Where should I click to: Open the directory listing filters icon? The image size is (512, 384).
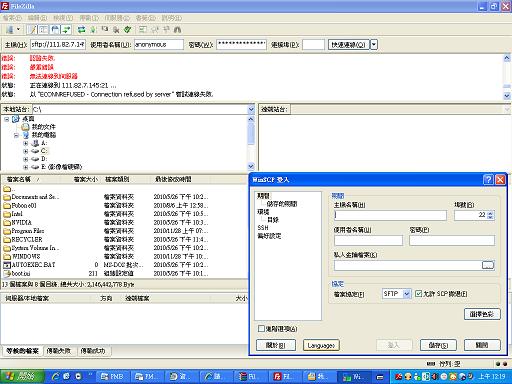(143, 30)
